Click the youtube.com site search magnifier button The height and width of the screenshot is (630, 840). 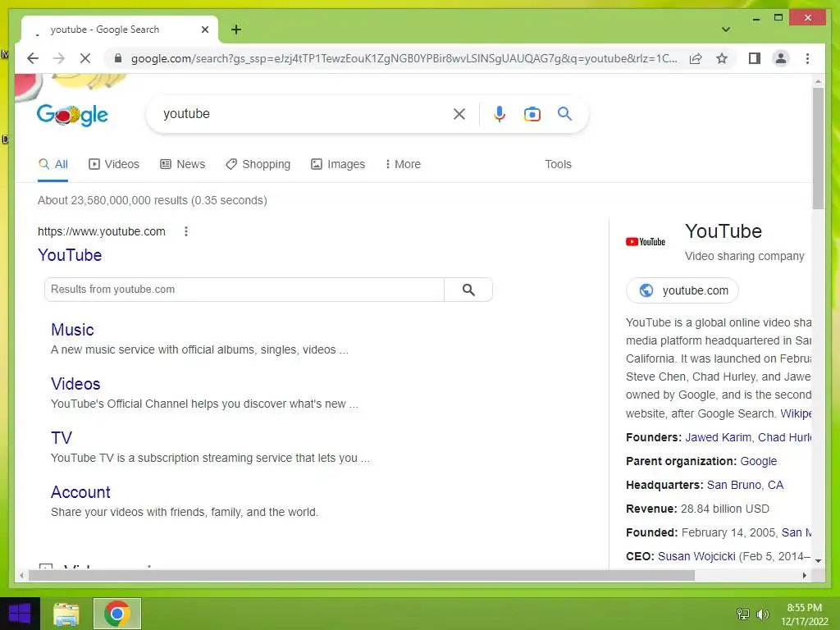click(x=468, y=290)
